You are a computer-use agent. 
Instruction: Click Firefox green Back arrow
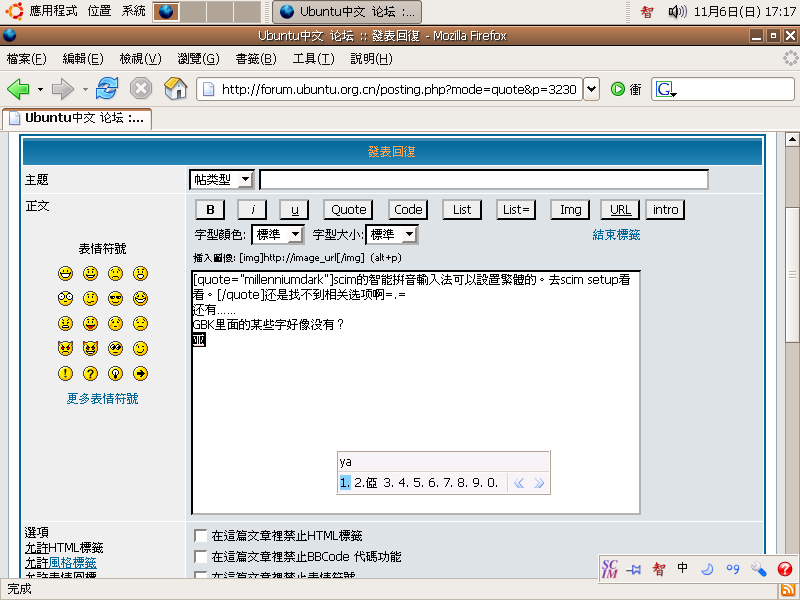[18, 89]
